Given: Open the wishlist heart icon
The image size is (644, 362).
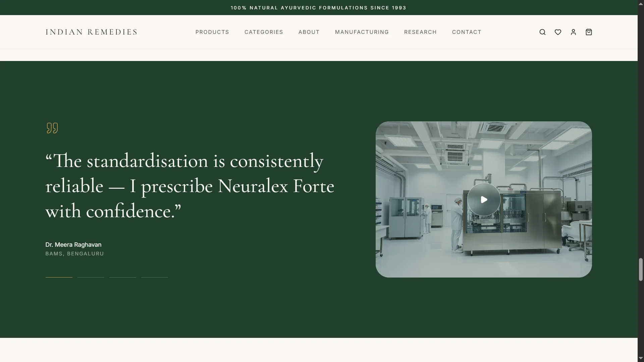Looking at the screenshot, I should point(558,32).
